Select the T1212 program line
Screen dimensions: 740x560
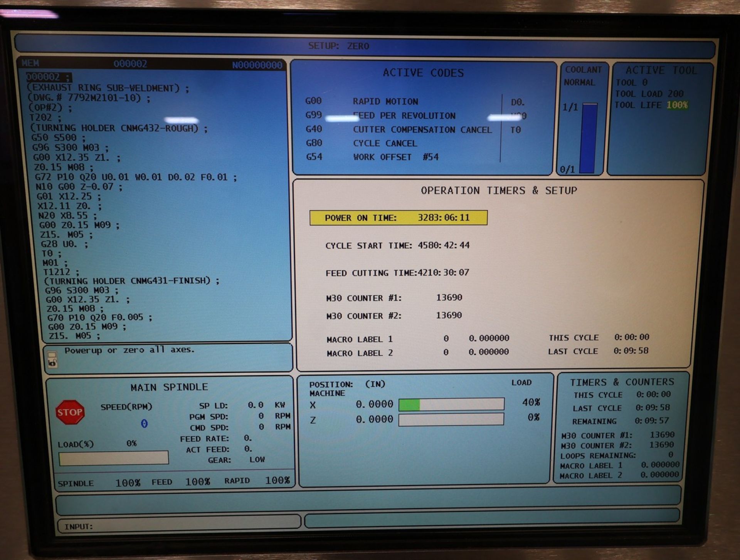point(61,272)
